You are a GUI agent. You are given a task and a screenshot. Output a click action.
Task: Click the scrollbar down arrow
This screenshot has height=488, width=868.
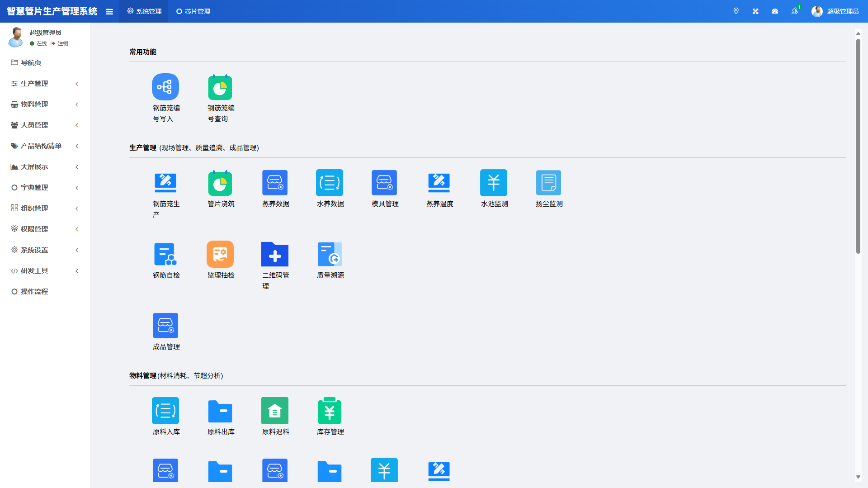(858, 477)
